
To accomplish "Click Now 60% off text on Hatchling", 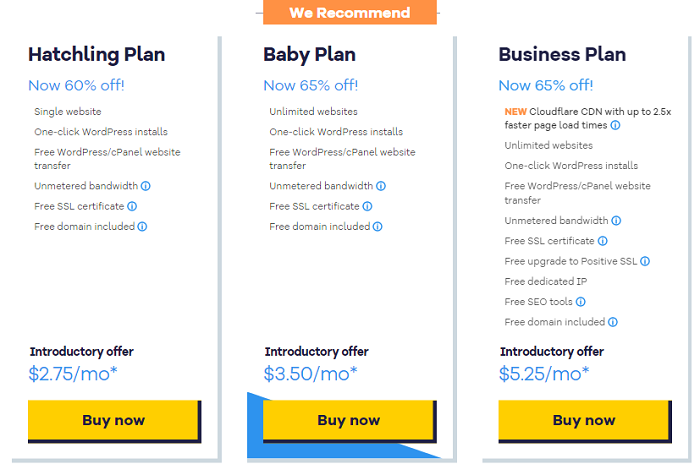I will (76, 85).
